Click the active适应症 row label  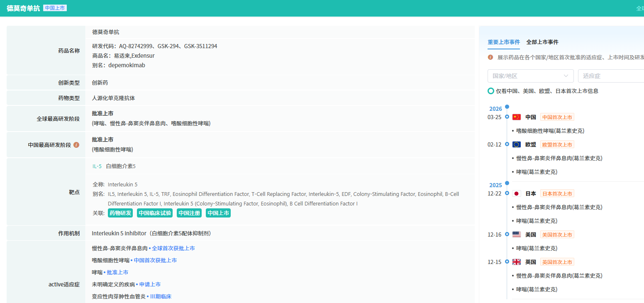coord(64,284)
